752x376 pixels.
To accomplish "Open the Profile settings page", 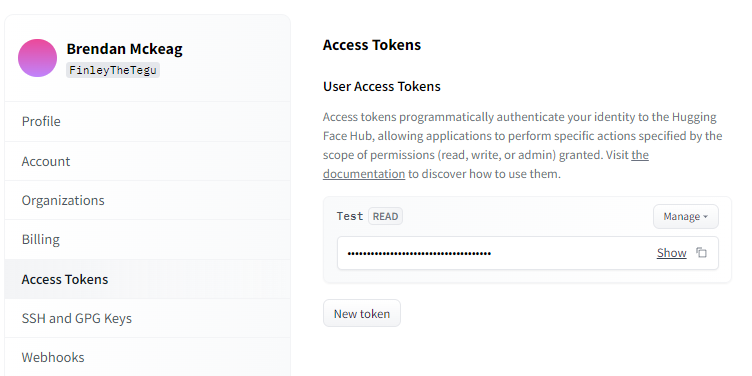I will 148,121.
